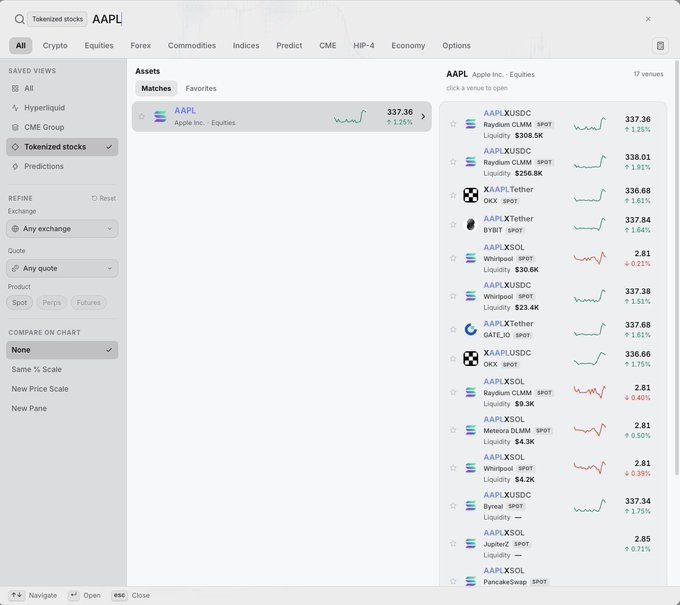Click the Solana logo on the AAPL asset row
680x605 pixels.
pyautogui.click(x=160, y=117)
